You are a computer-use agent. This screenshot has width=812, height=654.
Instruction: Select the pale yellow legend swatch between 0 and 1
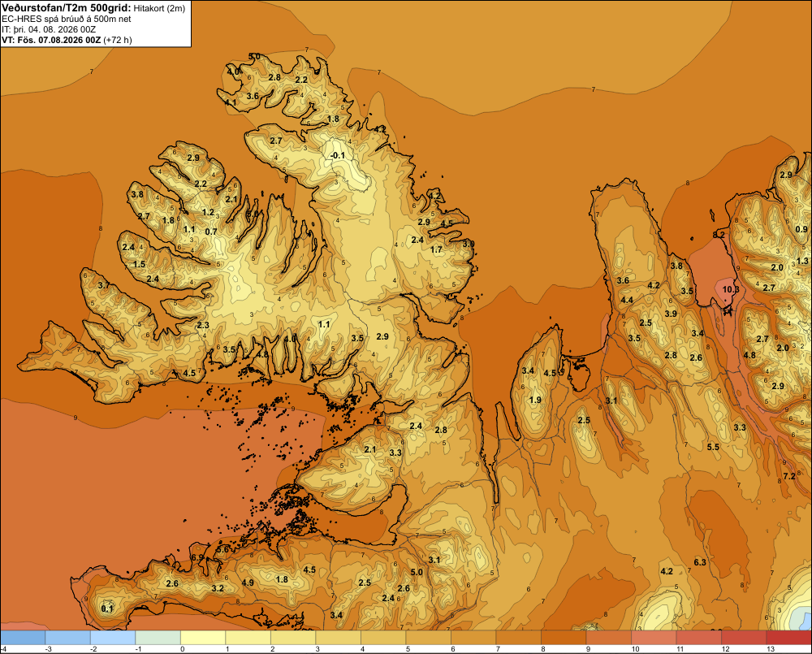coord(203,638)
